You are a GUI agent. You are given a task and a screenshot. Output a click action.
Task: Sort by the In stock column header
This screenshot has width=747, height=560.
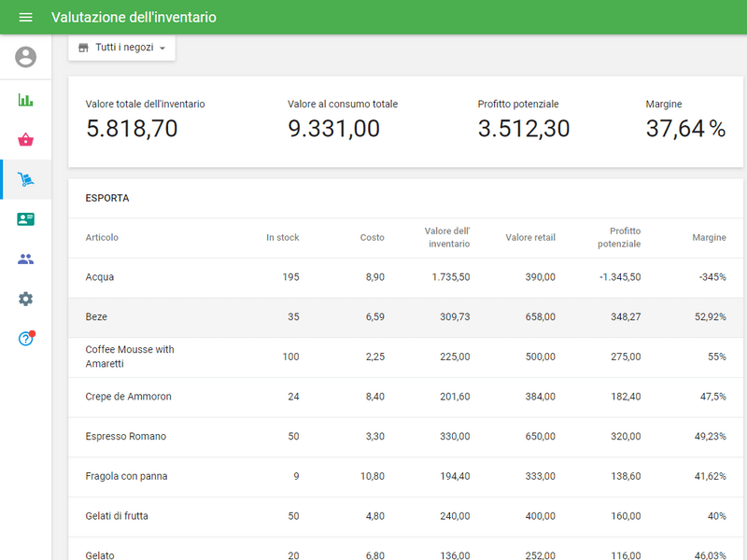[282, 238]
